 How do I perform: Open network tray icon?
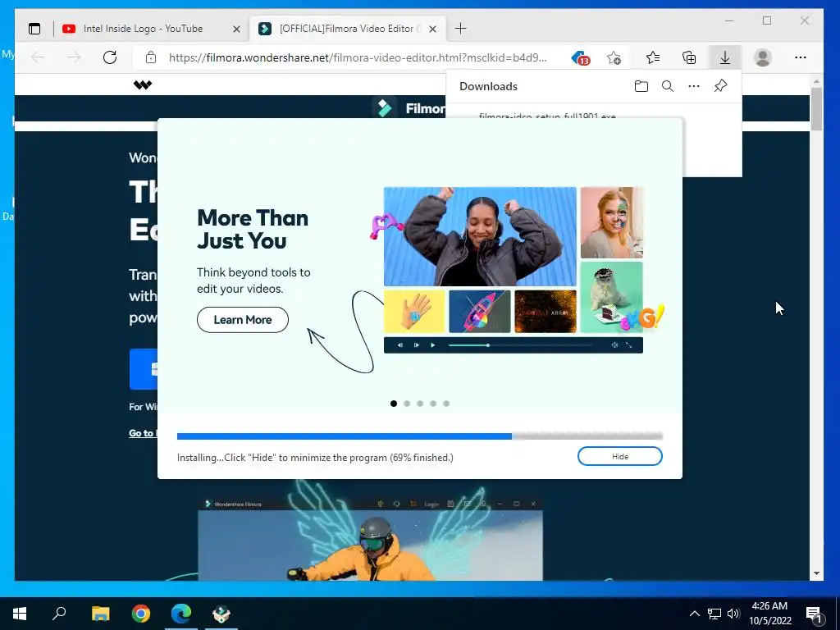tap(714, 614)
